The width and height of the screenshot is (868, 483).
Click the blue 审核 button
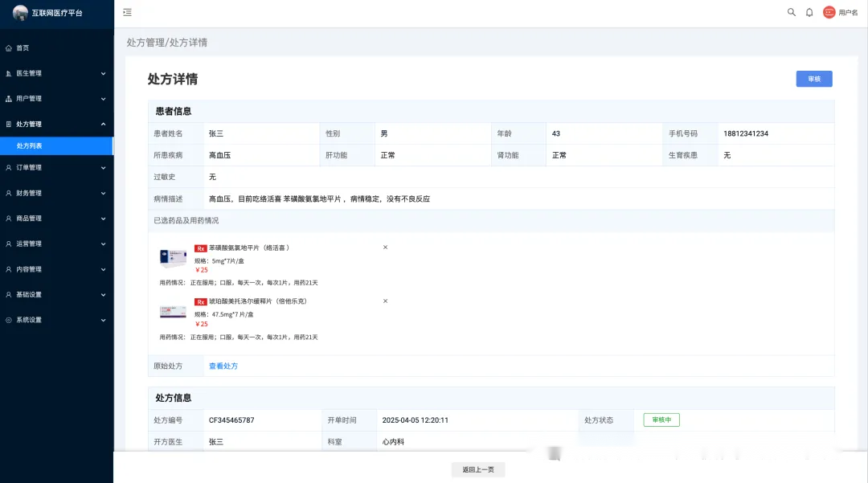pyautogui.click(x=813, y=79)
